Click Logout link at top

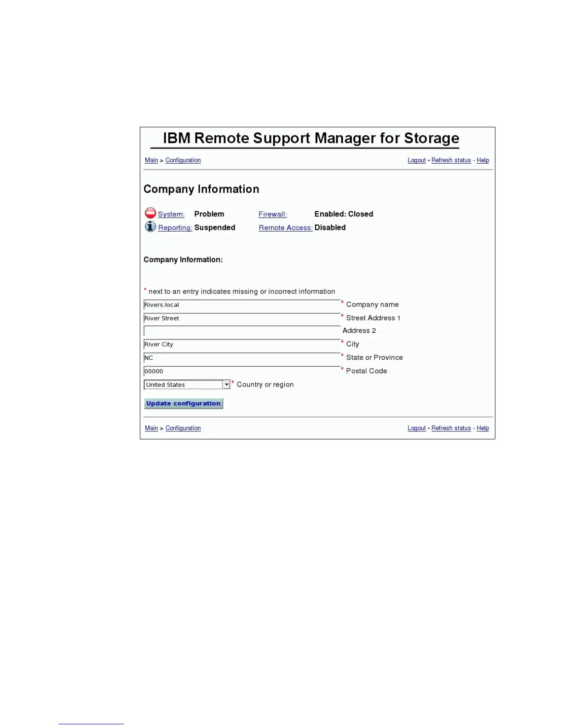click(417, 160)
